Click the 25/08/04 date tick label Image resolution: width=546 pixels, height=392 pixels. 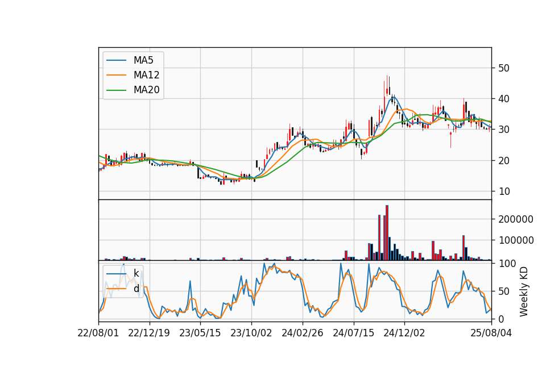click(x=491, y=333)
